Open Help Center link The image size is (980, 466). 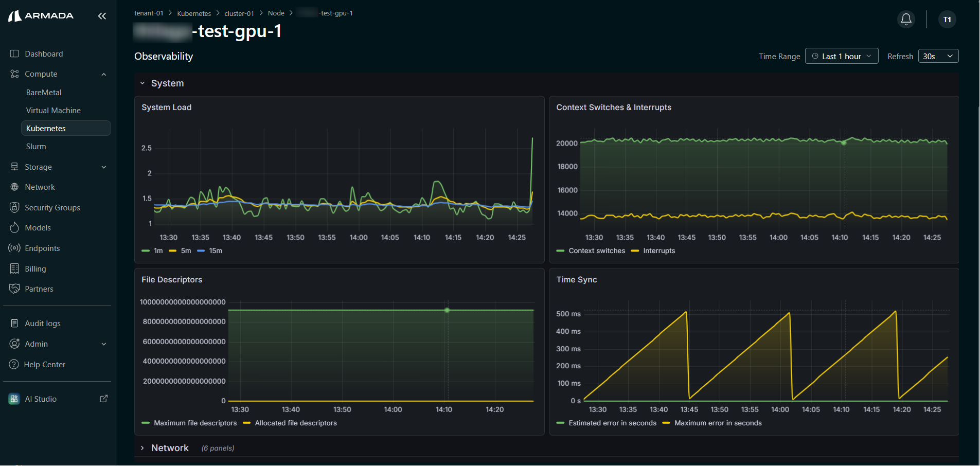(45, 364)
